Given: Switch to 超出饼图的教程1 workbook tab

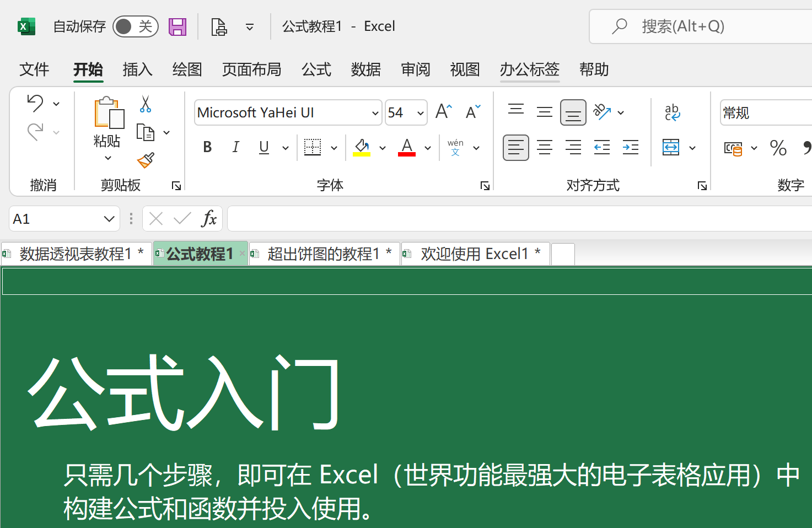Looking at the screenshot, I should 324,254.
